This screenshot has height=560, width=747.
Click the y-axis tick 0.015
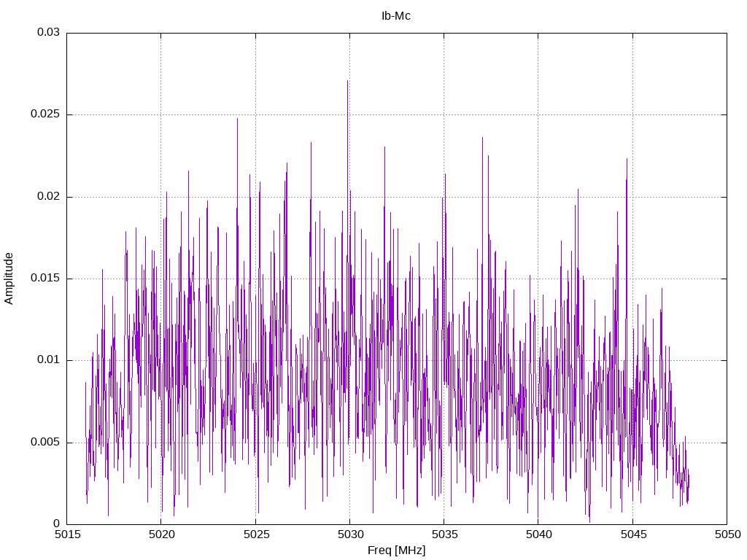(x=45, y=278)
